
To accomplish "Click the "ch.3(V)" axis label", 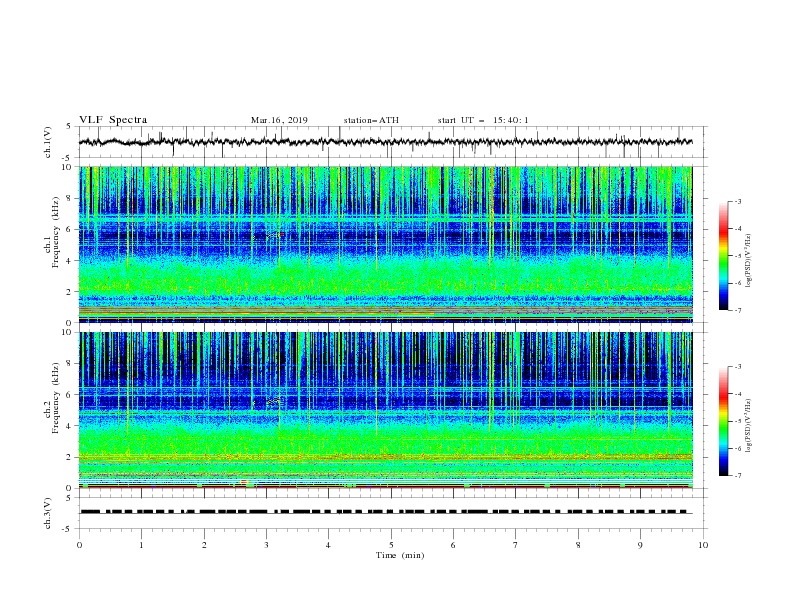I will [48, 513].
